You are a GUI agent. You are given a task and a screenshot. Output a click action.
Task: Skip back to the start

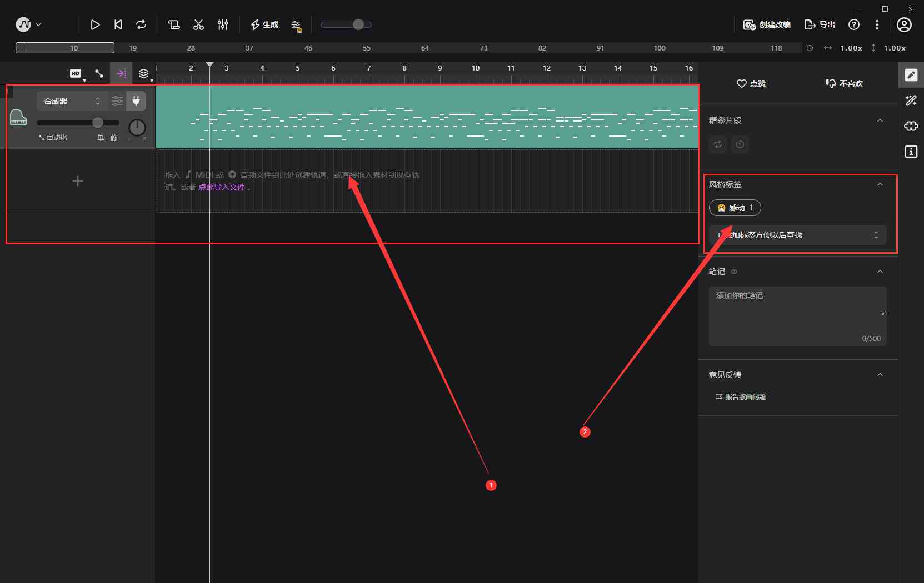pyautogui.click(x=118, y=24)
